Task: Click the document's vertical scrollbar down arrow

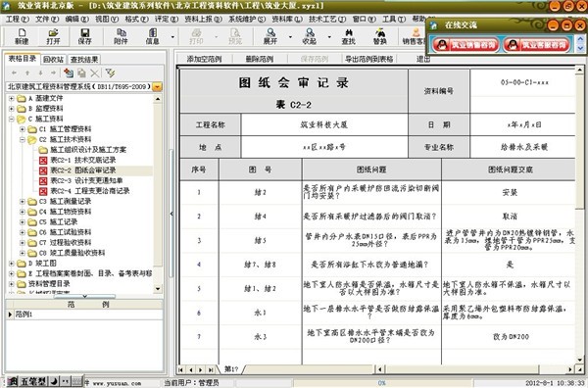Action: tap(580, 360)
